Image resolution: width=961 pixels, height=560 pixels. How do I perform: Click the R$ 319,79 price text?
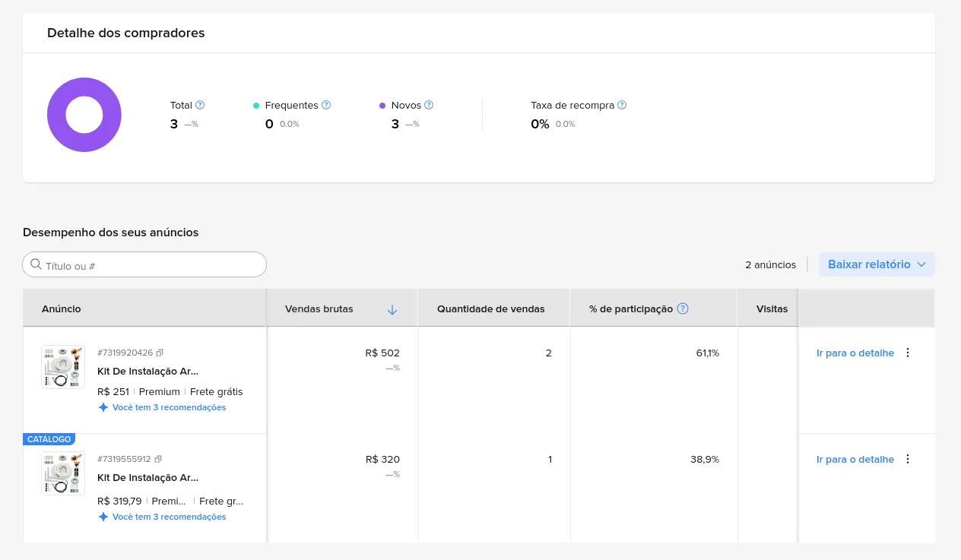point(119,501)
